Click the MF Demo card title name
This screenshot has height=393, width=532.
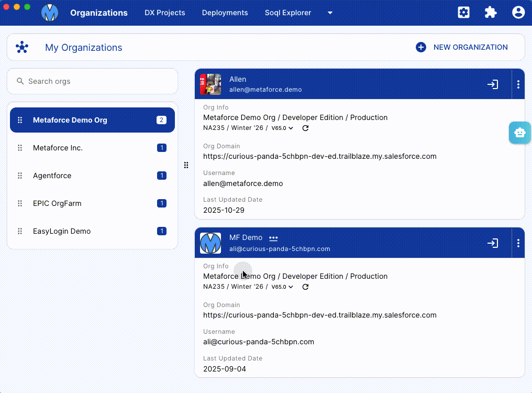[246, 237]
